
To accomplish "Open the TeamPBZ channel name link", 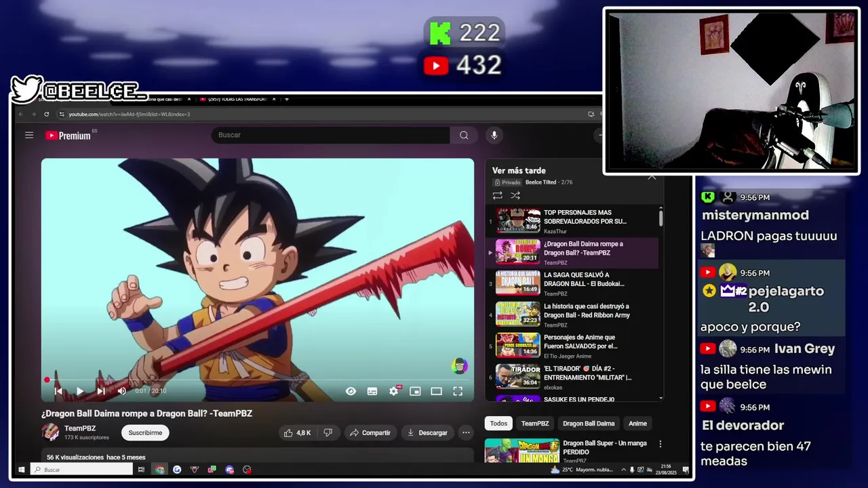I will point(80,428).
